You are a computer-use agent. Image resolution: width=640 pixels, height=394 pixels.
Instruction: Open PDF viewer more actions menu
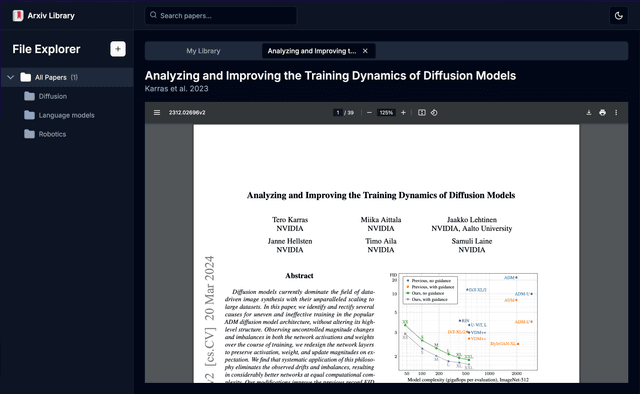(616, 113)
